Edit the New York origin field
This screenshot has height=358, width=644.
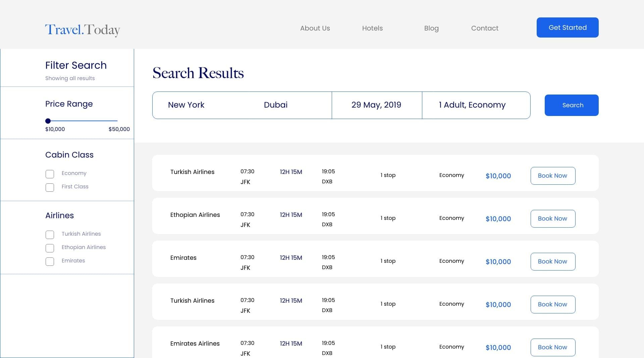tap(186, 105)
